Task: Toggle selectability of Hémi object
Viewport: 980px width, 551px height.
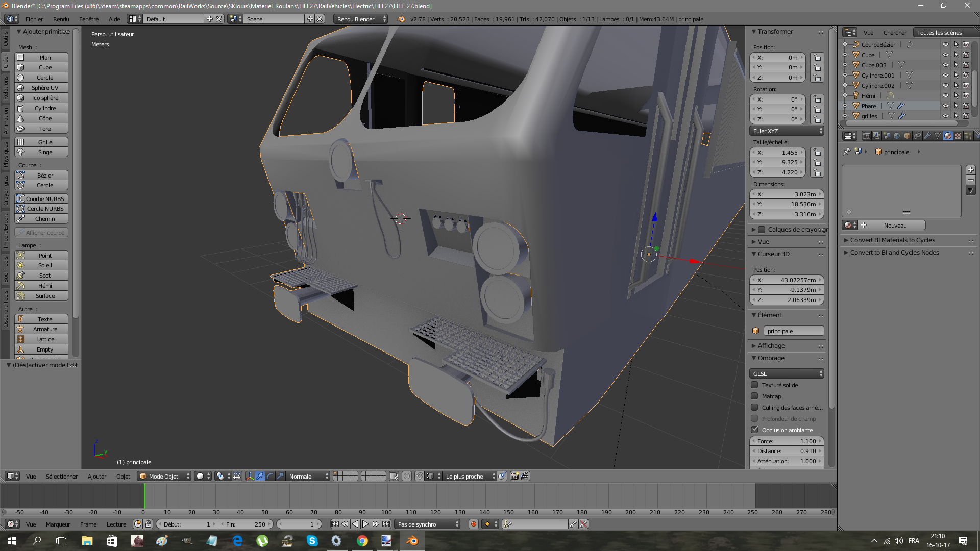Action: click(956, 95)
